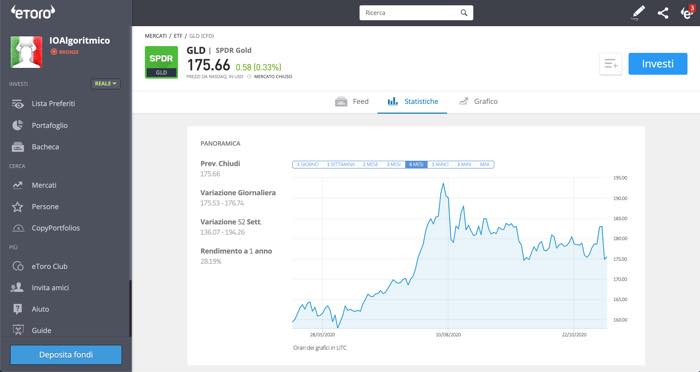Click the Persone star icon
Viewport: 700px width, 372px height.
[x=17, y=207]
